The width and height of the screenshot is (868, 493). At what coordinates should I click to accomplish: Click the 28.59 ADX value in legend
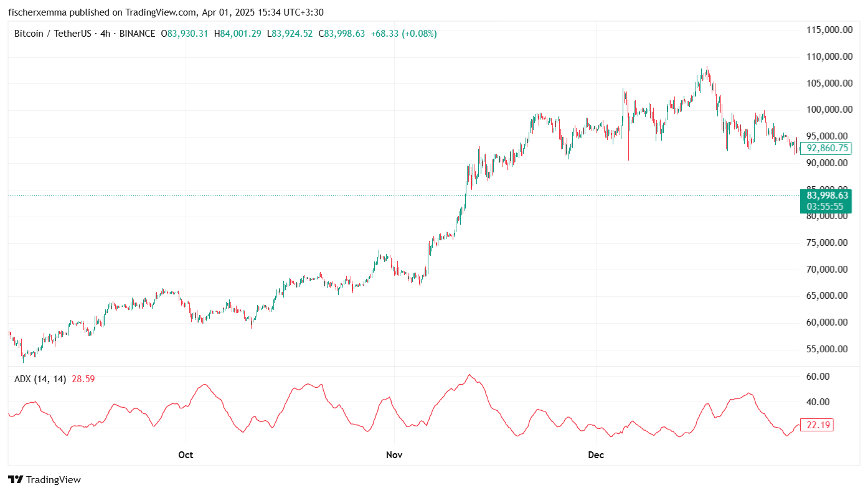(x=83, y=378)
